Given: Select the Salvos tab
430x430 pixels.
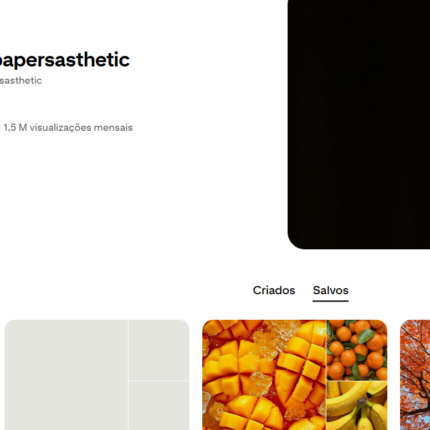Looking at the screenshot, I should [x=330, y=290].
